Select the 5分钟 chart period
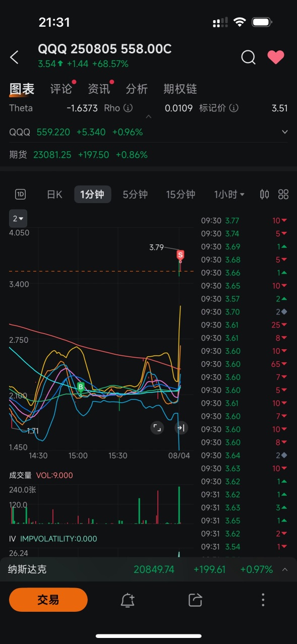This screenshot has width=297, height=644. click(x=135, y=195)
